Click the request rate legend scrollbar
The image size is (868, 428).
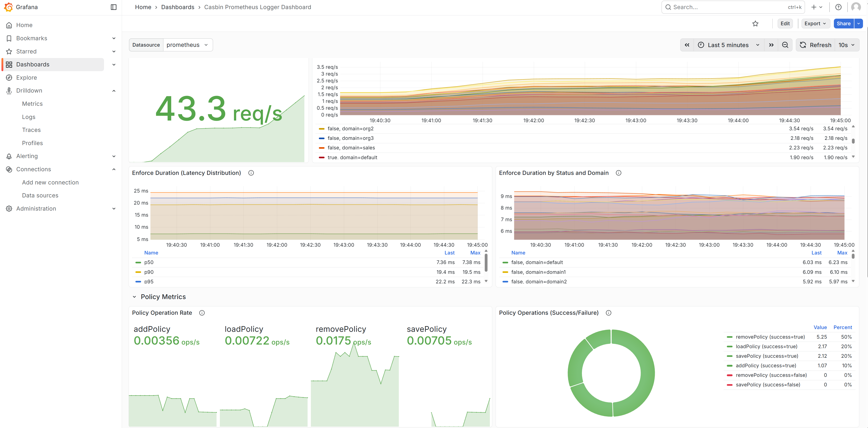[x=853, y=141]
